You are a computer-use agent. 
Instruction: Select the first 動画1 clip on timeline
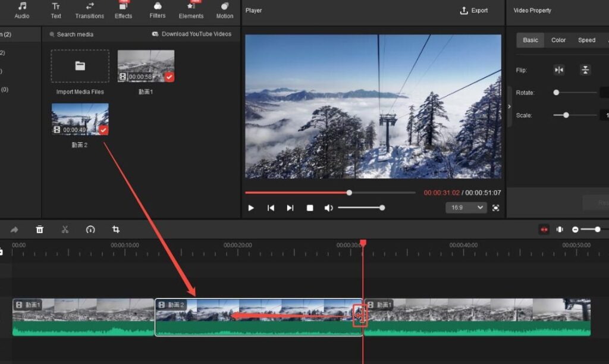coord(83,317)
